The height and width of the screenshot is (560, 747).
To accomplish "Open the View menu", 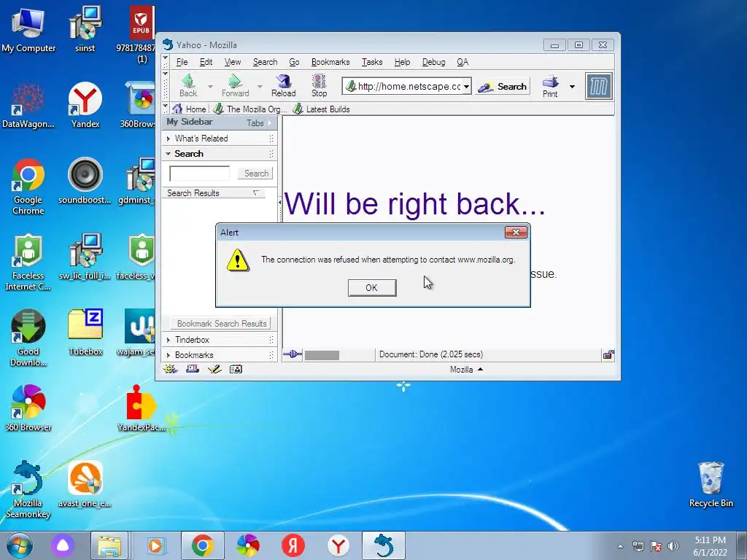I will click(x=233, y=62).
